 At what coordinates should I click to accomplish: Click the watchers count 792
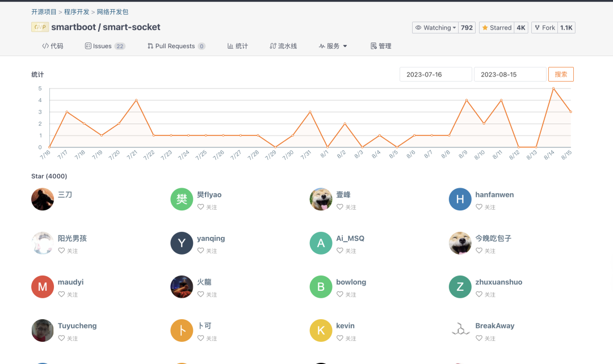pyautogui.click(x=467, y=28)
